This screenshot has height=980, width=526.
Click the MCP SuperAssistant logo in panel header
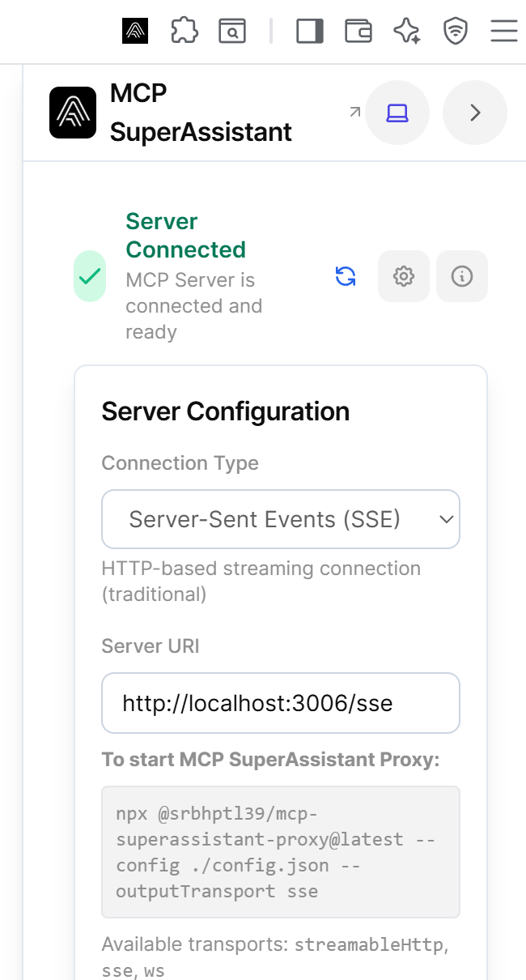[73, 113]
